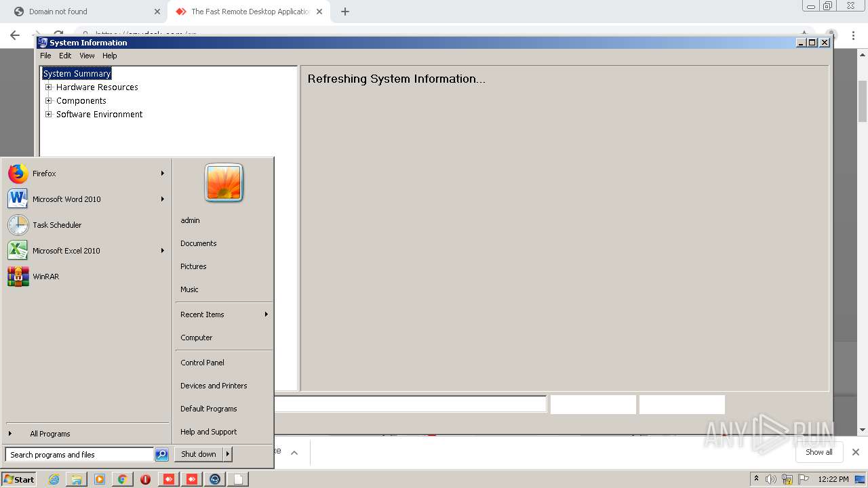Expand Components node
Image resolution: width=868 pixels, height=488 pixels.
(x=49, y=101)
